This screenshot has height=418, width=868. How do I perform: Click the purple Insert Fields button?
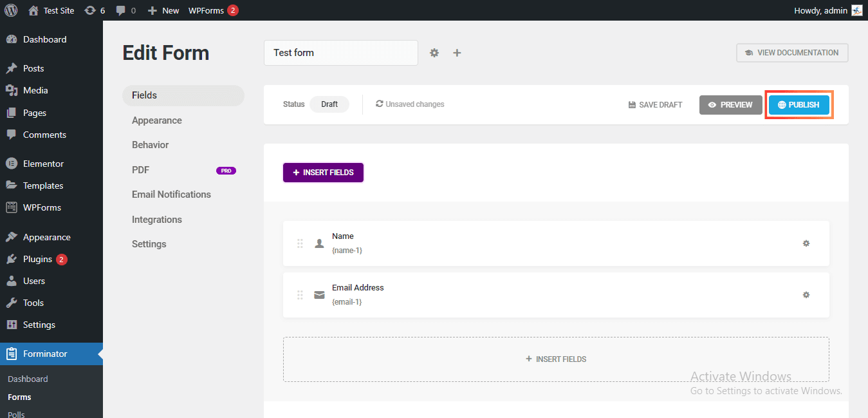click(x=323, y=172)
